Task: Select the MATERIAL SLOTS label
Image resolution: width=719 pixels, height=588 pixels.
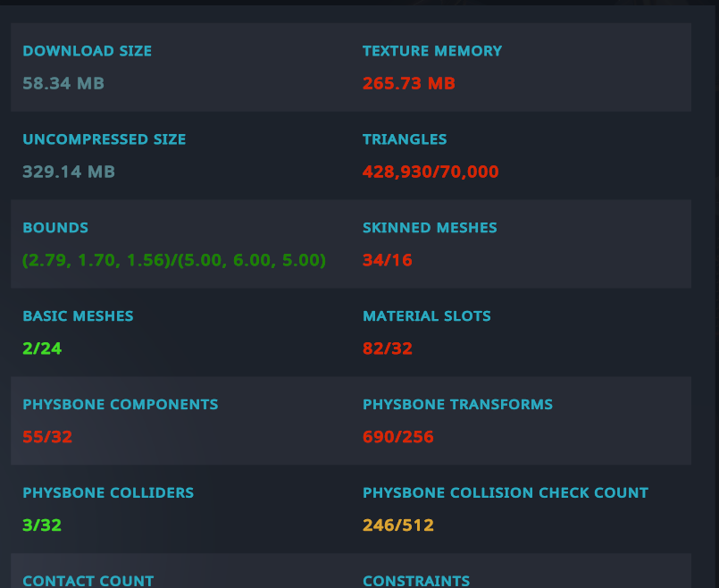Action: pos(426,316)
